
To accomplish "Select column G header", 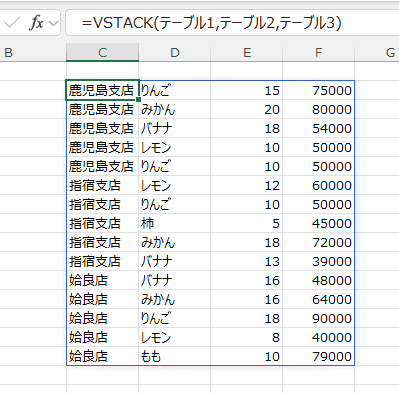I will [x=377, y=52].
